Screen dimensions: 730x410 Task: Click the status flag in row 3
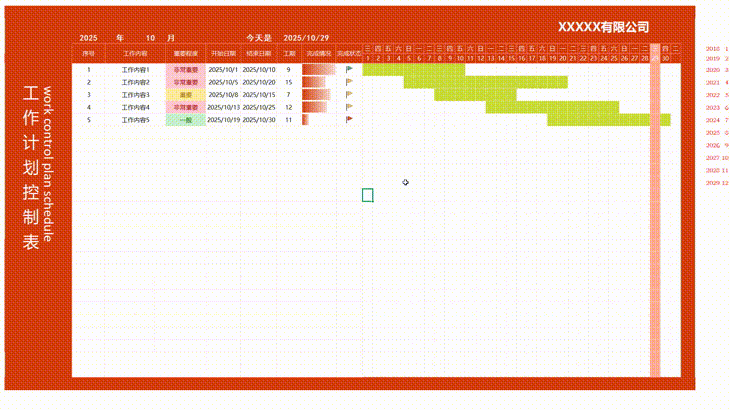(349, 95)
